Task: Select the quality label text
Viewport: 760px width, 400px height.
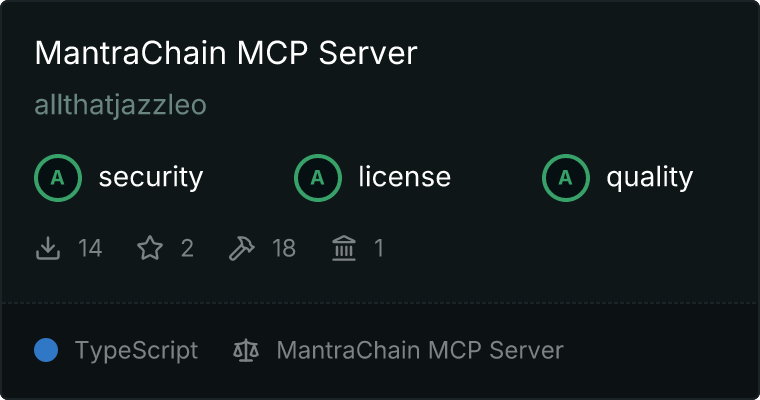Action: point(649,177)
